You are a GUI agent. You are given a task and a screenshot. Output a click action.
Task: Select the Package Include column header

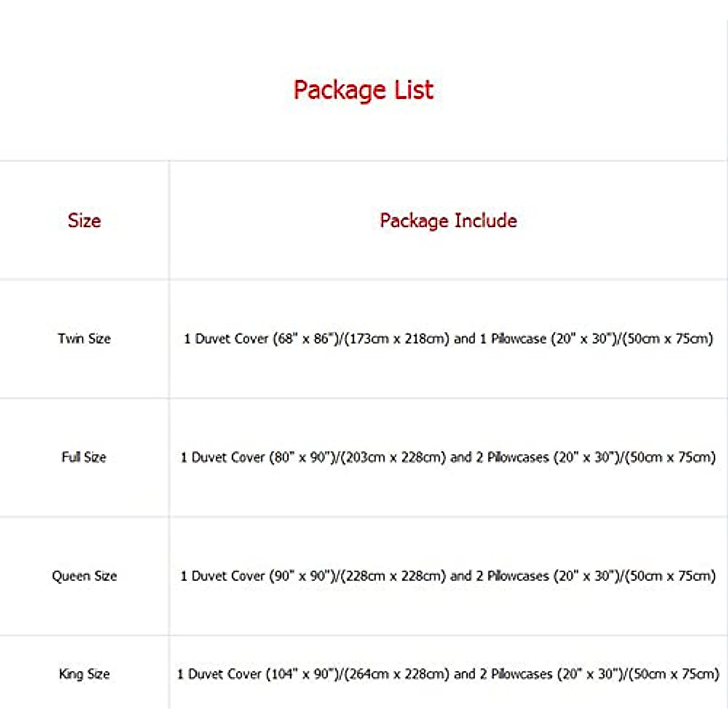pyautogui.click(x=448, y=221)
